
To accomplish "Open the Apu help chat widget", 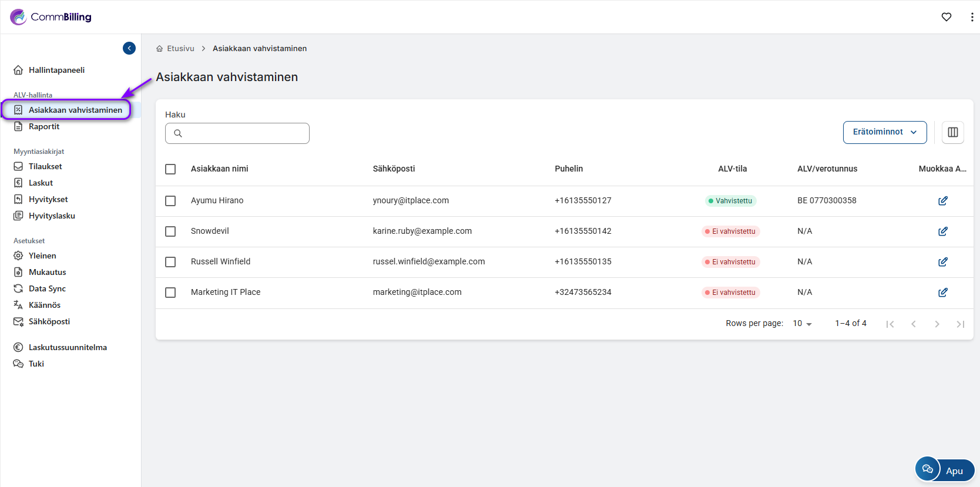I will pyautogui.click(x=944, y=470).
